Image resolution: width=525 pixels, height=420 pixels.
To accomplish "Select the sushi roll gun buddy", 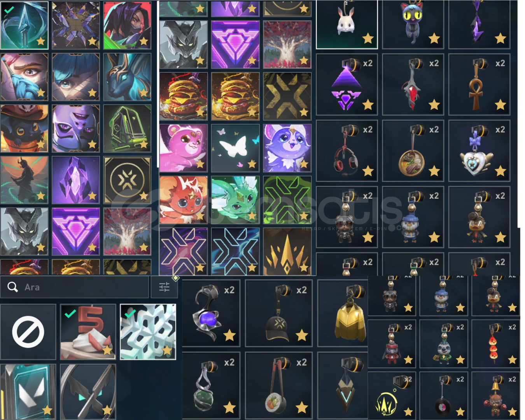I will tap(279, 385).
